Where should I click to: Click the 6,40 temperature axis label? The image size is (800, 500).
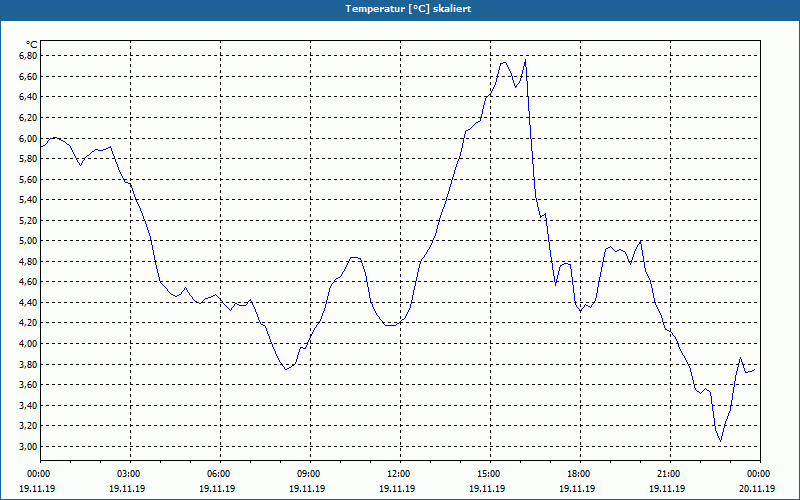pos(29,97)
